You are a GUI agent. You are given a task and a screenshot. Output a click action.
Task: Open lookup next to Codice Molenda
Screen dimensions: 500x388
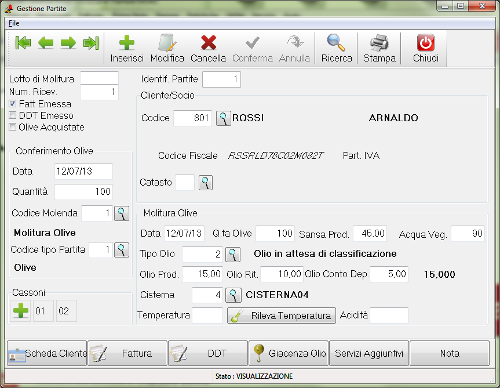[121, 213]
